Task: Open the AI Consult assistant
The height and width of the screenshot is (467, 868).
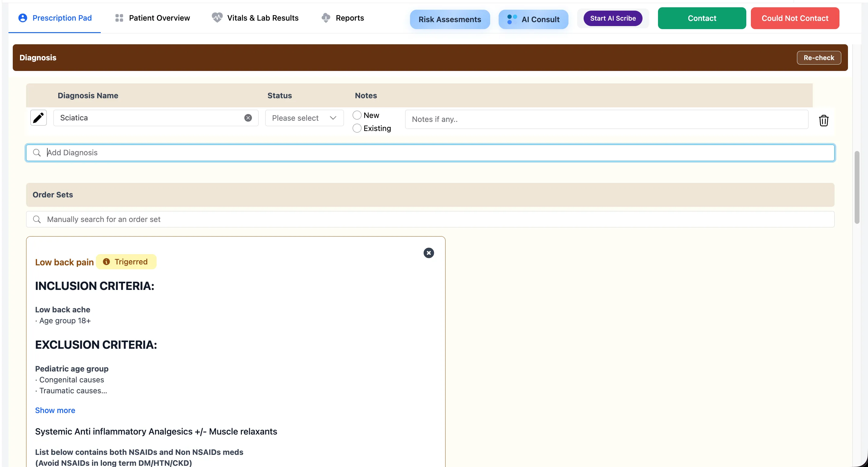Action: point(534,19)
